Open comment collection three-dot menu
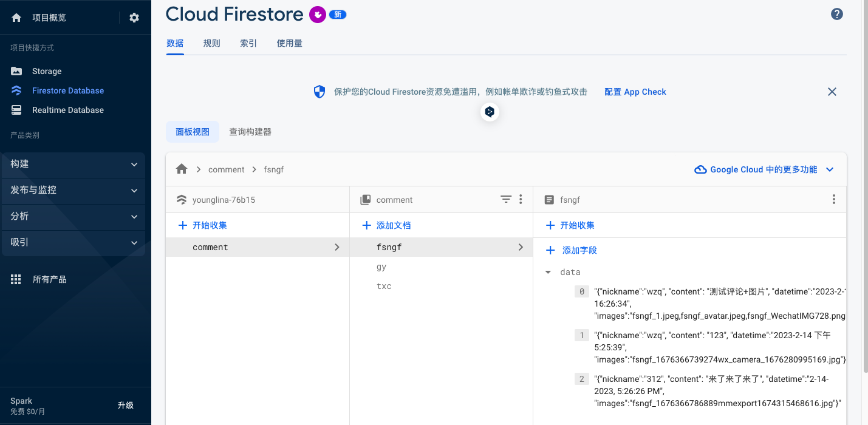Screen dimensions: 868x425 pyautogui.click(x=521, y=199)
